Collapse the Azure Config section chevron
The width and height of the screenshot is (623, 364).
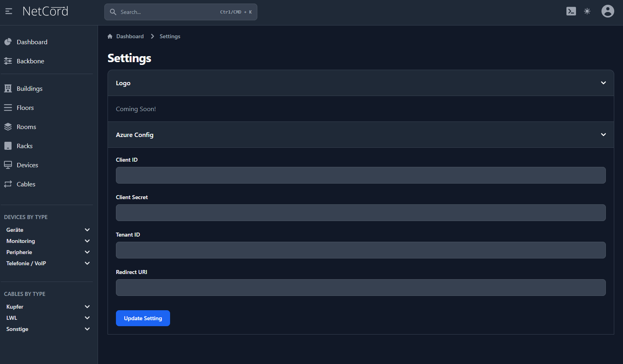coord(603,135)
